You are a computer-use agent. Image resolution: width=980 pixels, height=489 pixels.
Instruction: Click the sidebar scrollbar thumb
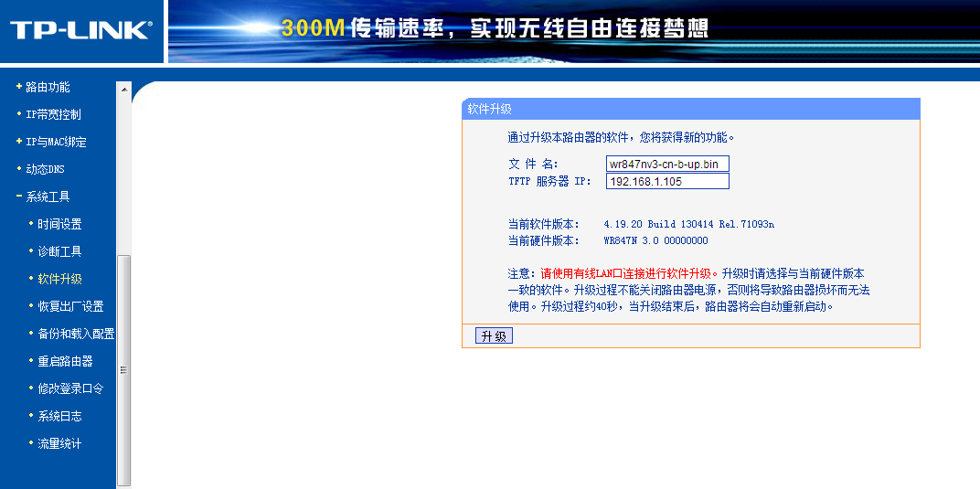[x=123, y=369]
